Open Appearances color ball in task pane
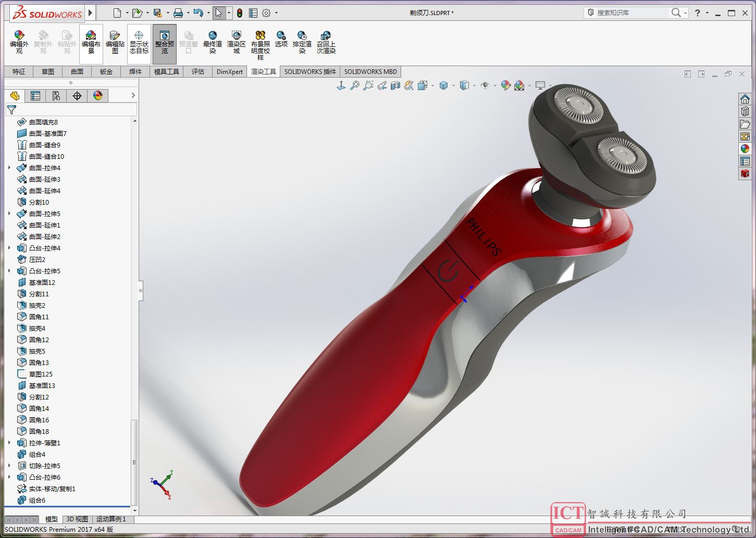Screen dimensions: 756x538 745,149
